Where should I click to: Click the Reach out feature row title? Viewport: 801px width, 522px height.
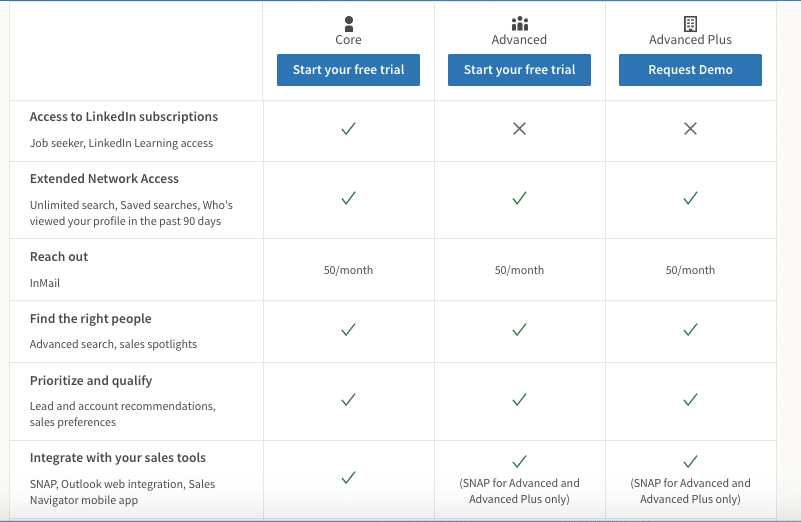pos(59,257)
